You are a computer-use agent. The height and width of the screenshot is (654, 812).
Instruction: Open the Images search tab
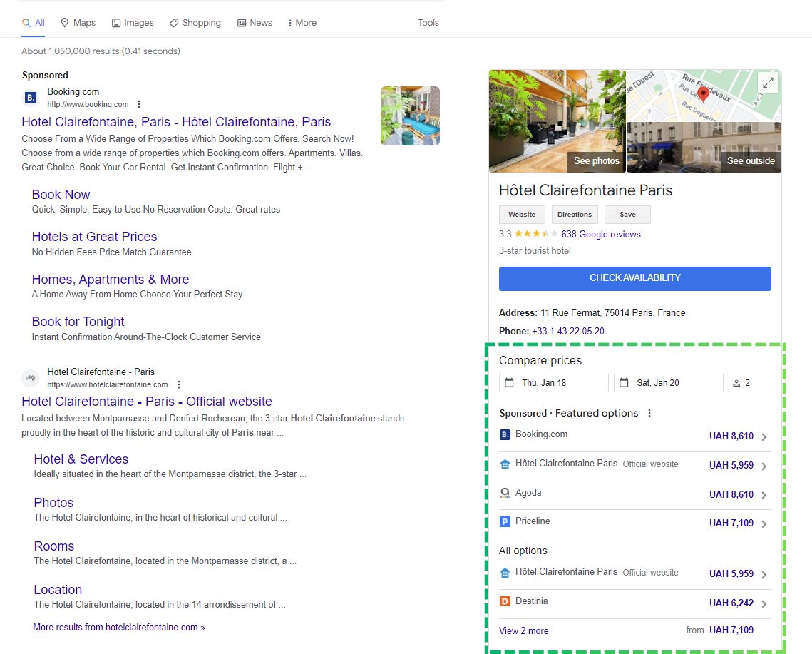coord(133,23)
